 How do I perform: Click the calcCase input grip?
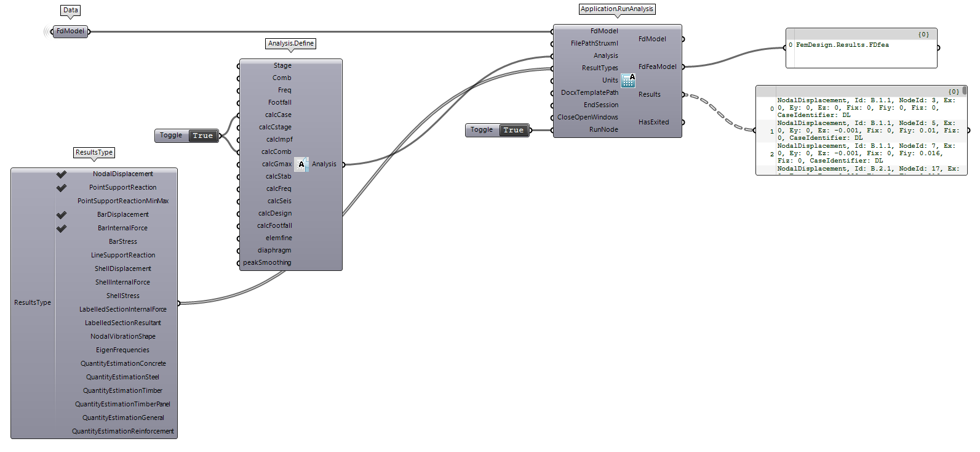click(239, 115)
